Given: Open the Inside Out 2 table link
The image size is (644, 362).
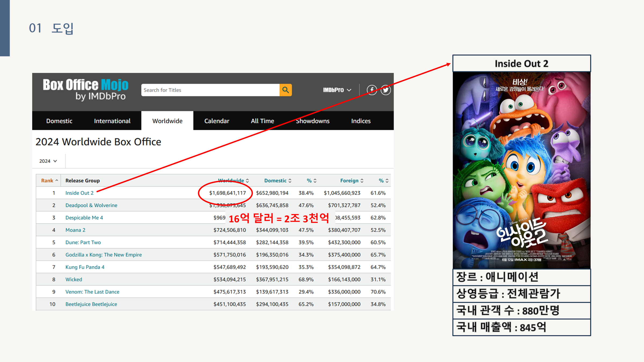Looking at the screenshot, I should tap(79, 193).
